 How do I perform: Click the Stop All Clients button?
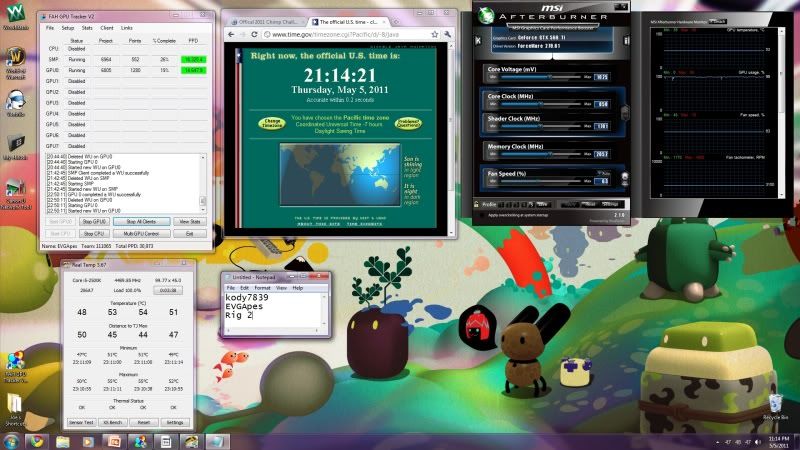(142, 221)
